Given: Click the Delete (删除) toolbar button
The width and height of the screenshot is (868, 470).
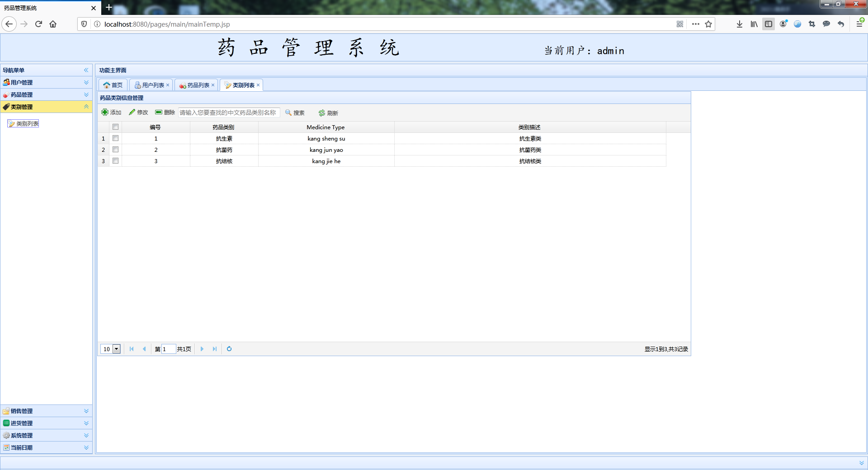Looking at the screenshot, I should [x=165, y=113].
